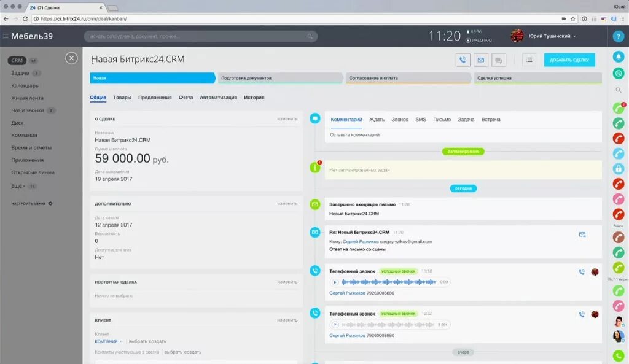Switch to the Предложения tab
Screen dimensions: 629x364
(x=155, y=98)
